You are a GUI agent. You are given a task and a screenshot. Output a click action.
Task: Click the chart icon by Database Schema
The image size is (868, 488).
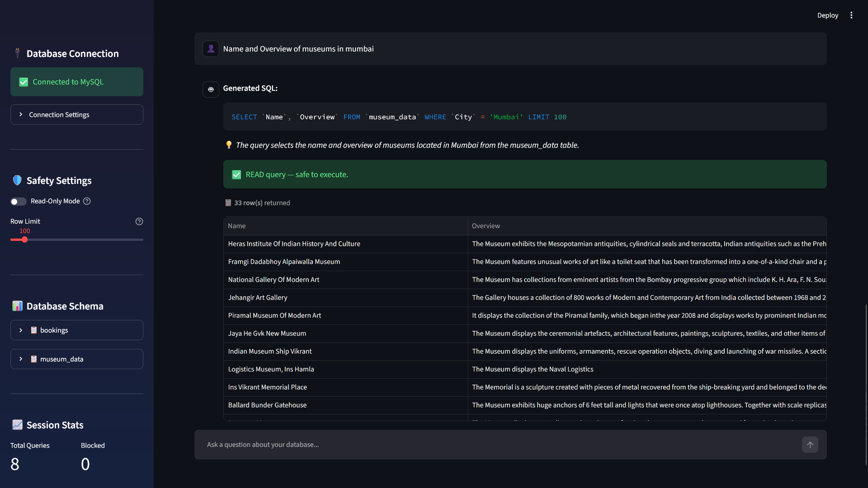point(17,306)
